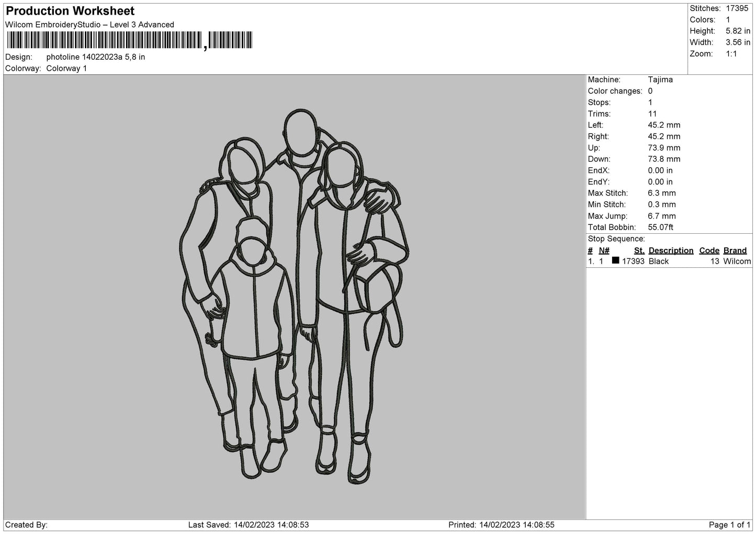The width and height of the screenshot is (756, 534).
Task: Click the 'Colorway 1' value
Action: pos(66,69)
